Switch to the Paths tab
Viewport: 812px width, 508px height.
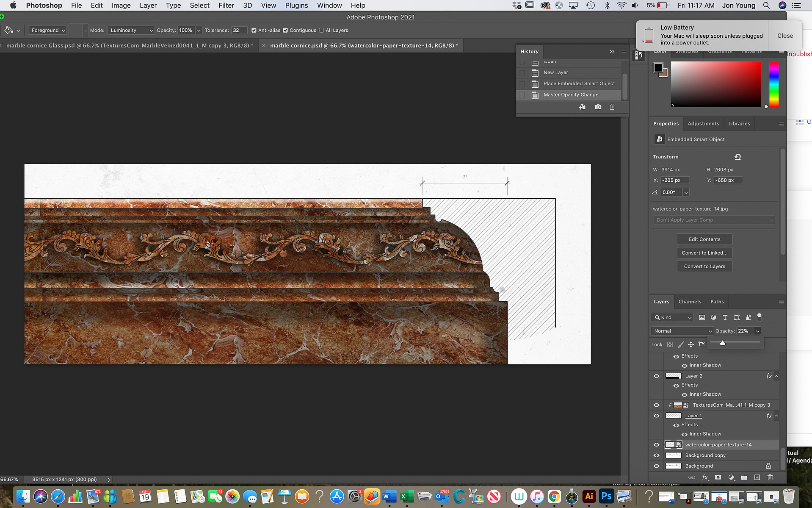717,302
